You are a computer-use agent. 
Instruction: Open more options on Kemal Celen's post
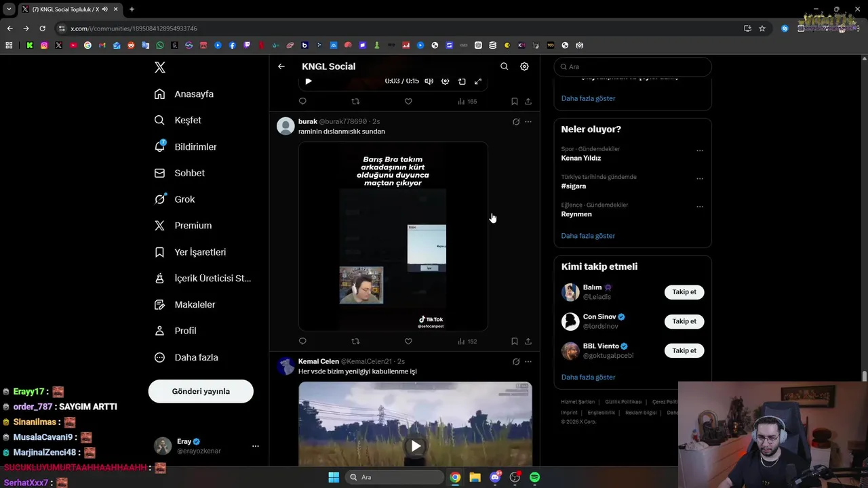[x=528, y=362]
